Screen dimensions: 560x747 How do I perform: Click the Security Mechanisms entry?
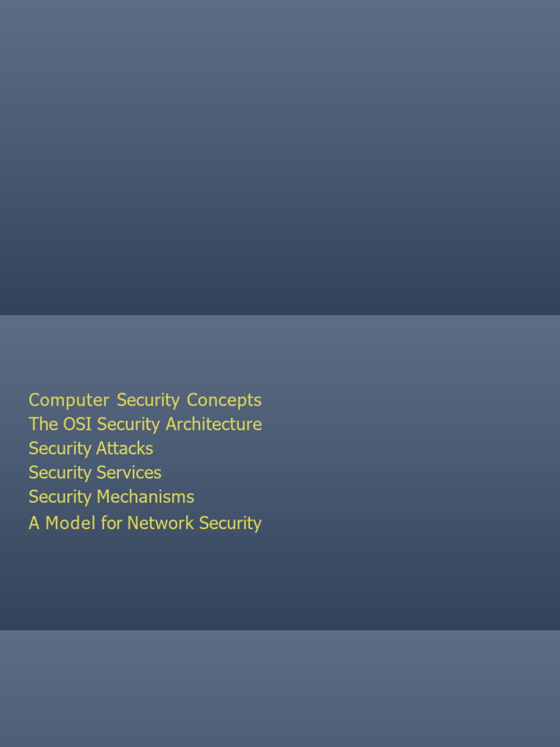[x=111, y=497]
